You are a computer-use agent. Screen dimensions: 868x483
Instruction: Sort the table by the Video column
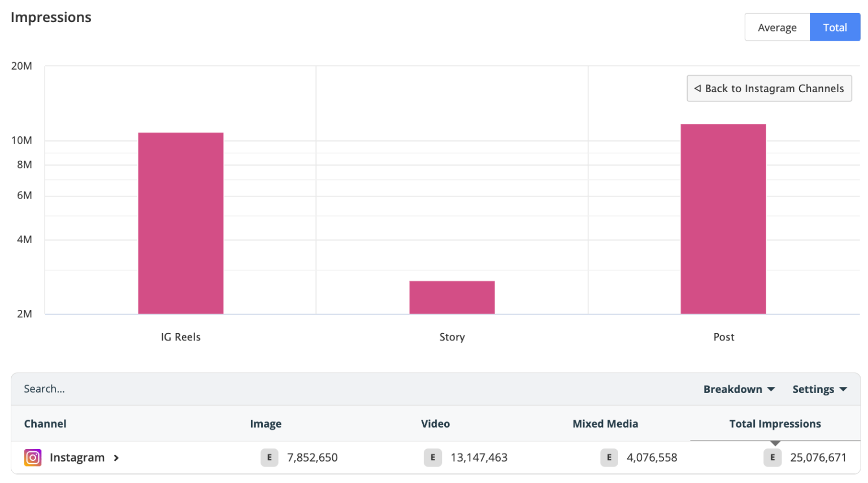point(435,423)
